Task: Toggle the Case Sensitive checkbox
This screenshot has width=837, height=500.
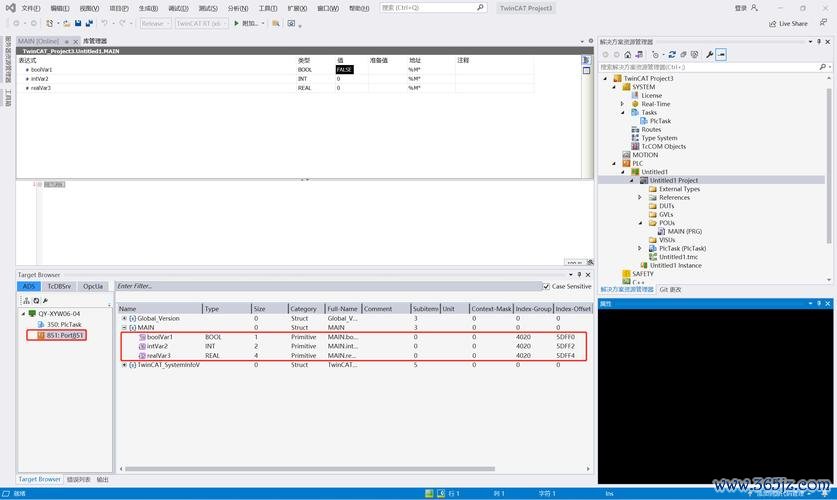Action: 546,287
